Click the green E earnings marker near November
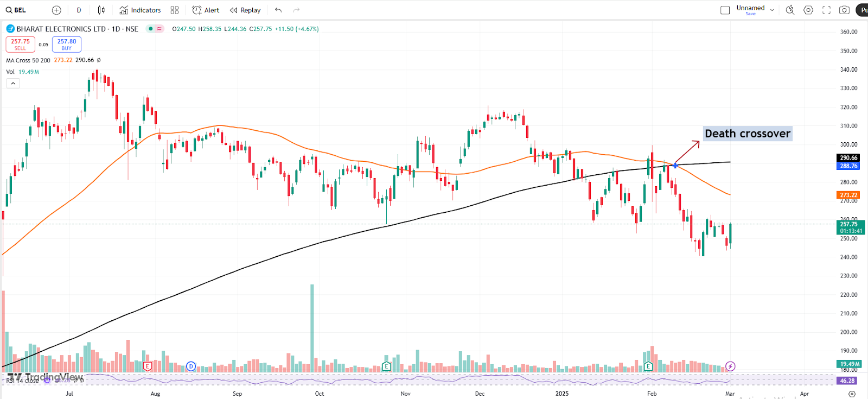This screenshot has width=868, height=399. click(x=386, y=366)
